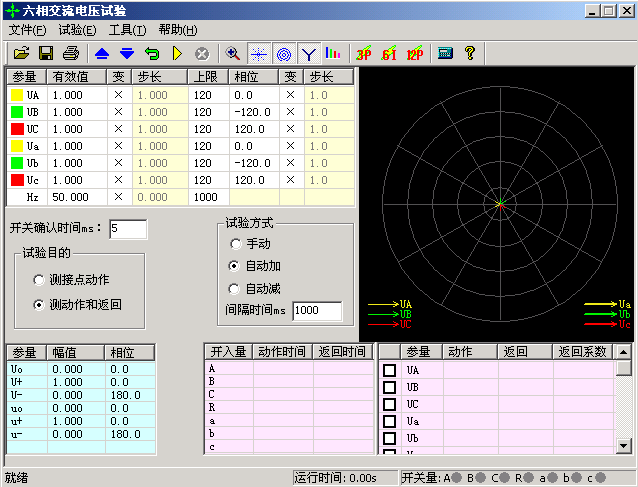Click the 间隔时间ms input field
638x487 pixels.
point(316,311)
